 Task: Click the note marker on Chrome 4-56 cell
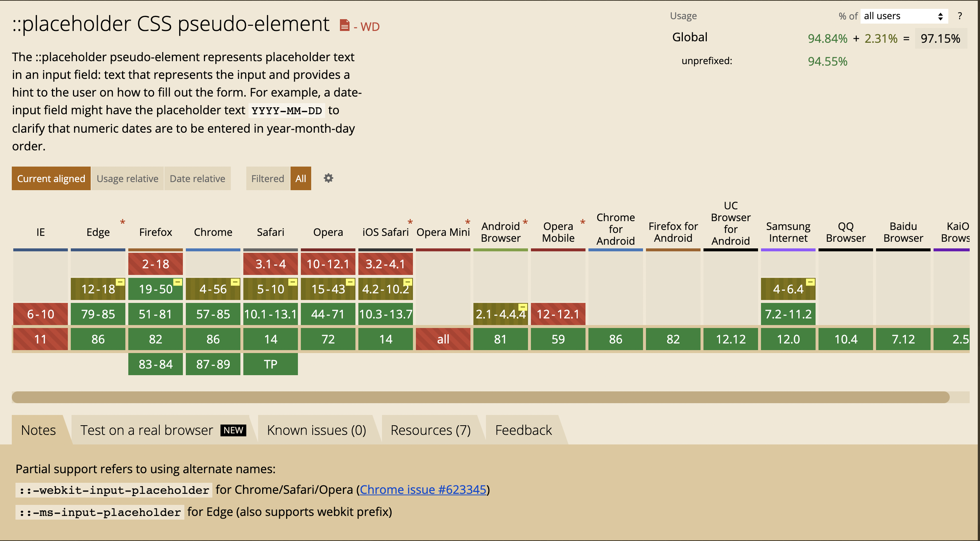point(235,282)
